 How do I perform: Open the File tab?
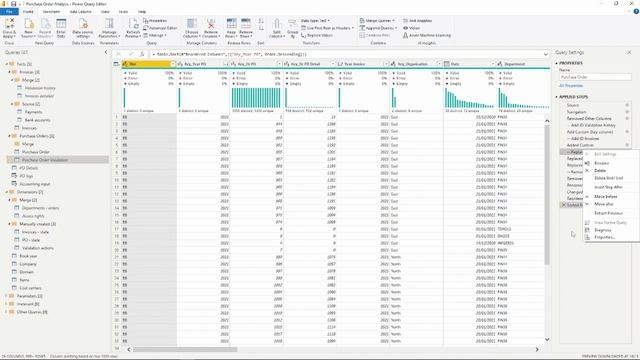[x=9, y=12]
